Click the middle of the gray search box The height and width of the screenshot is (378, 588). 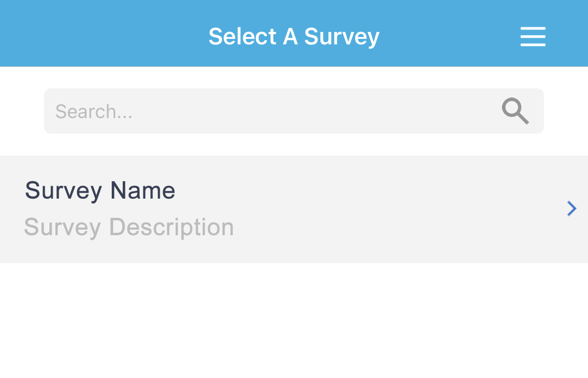(294, 111)
